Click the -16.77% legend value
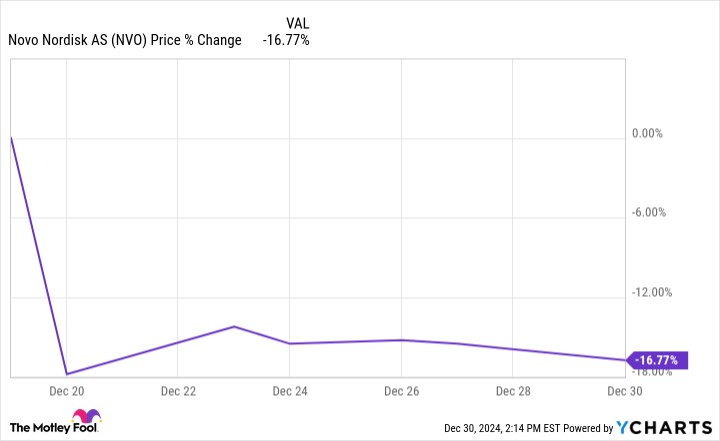Image resolution: width=720 pixels, height=441 pixels. pos(286,40)
